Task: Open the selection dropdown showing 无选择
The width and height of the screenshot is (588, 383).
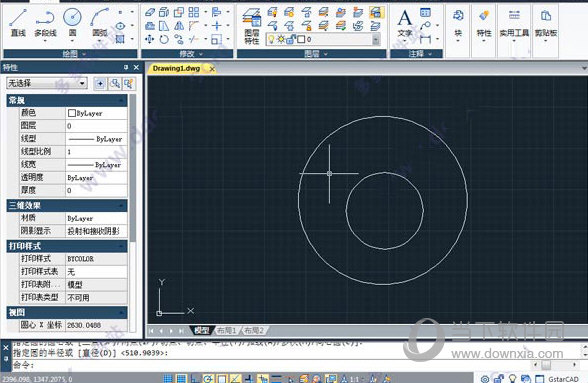Action: (x=47, y=83)
